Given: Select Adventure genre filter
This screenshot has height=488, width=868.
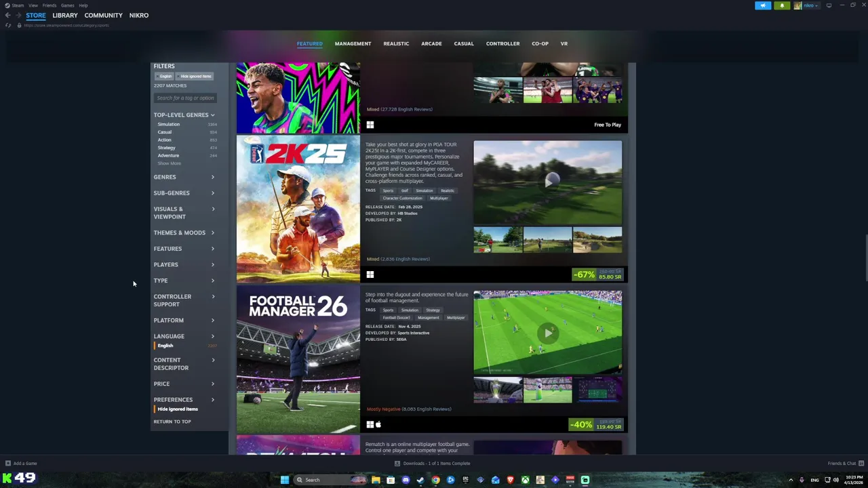Looking at the screenshot, I should point(168,155).
